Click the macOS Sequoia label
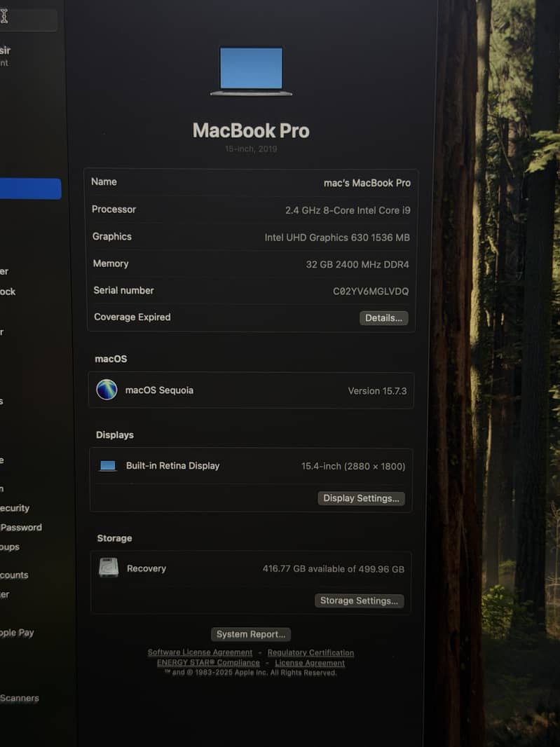The image size is (560, 747). (x=159, y=390)
